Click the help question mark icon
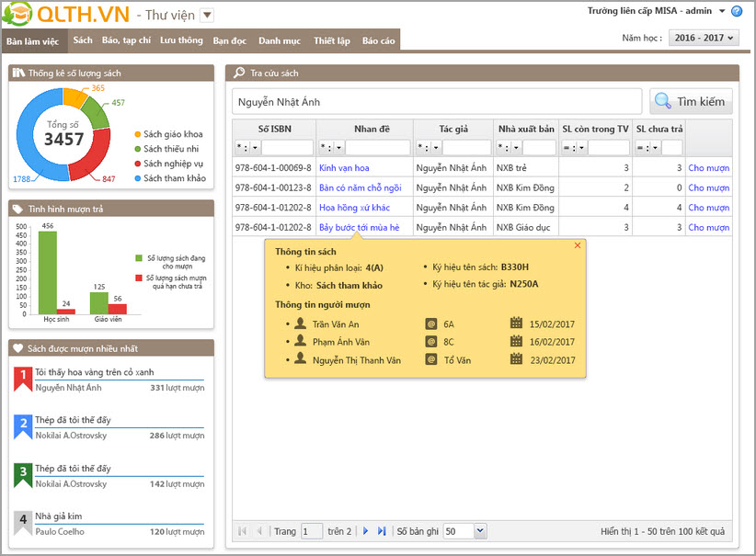The image size is (756, 556). click(737, 11)
